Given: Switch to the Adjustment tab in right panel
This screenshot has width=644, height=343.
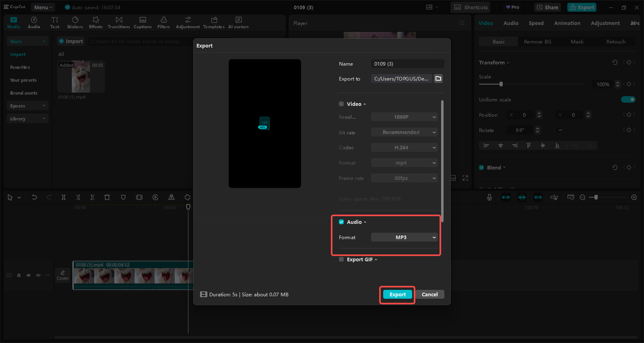Looking at the screenshot, I should click(605, 23).
